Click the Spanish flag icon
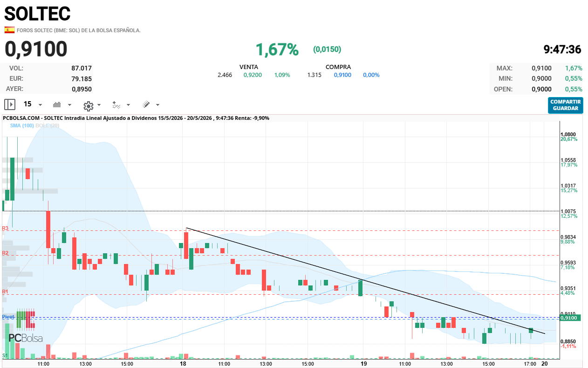This screenshot has width=588, height=368. tap(9, 30)
